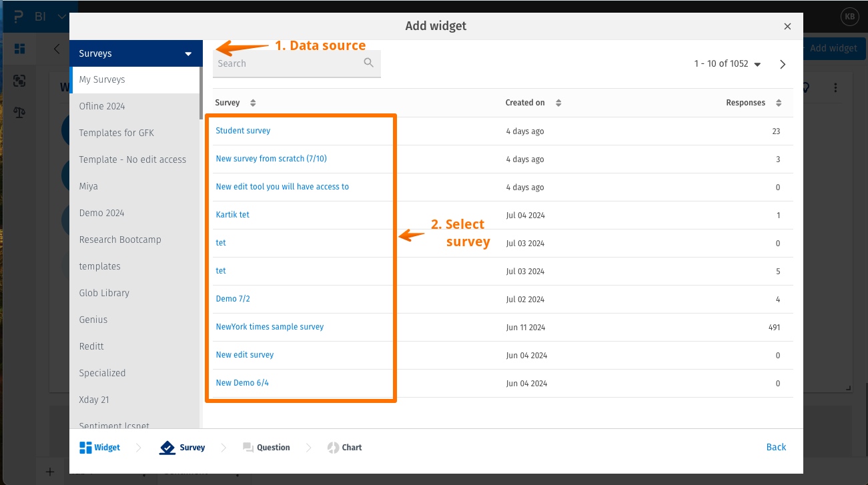Sort surveys by name
This screenshot has width=868, height=485.
point(253,103)
